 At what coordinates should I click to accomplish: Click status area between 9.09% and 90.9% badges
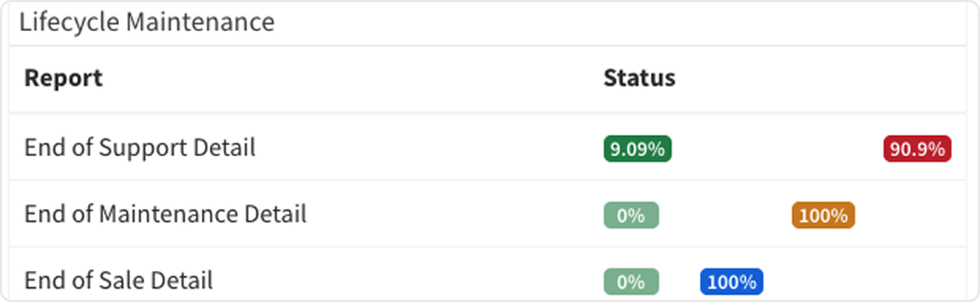(x=776, y=149)
